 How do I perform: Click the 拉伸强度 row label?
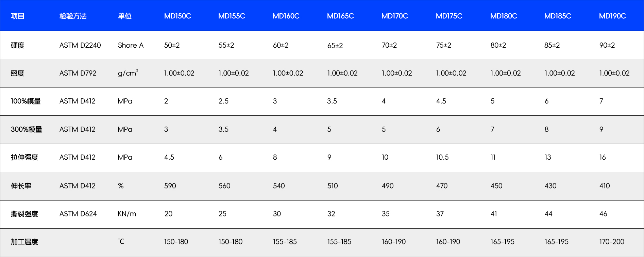point(24,157)
